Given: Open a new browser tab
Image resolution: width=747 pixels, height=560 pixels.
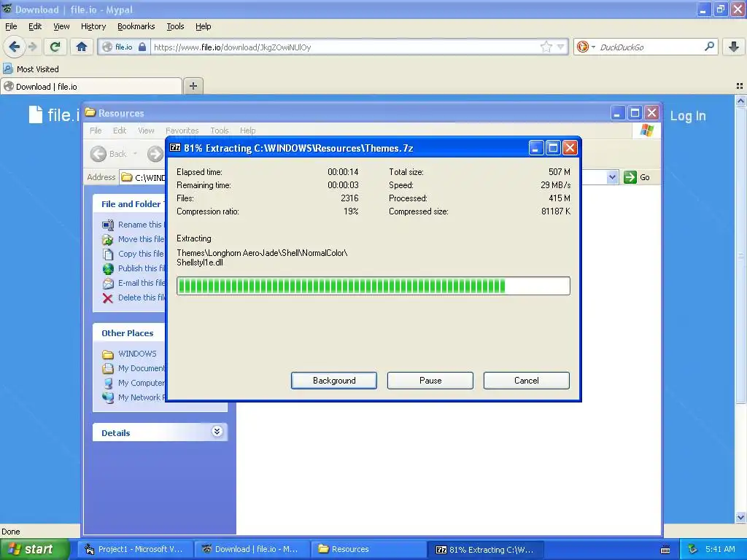Looking at the screenshot, I should point(193,86).
